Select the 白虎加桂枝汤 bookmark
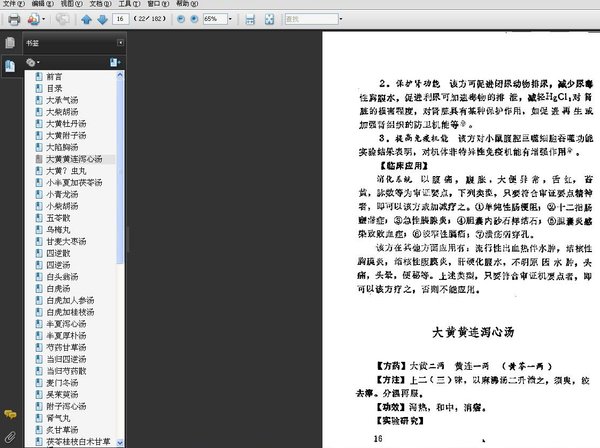The image size is (600, 448). click(x=70, y=312)
